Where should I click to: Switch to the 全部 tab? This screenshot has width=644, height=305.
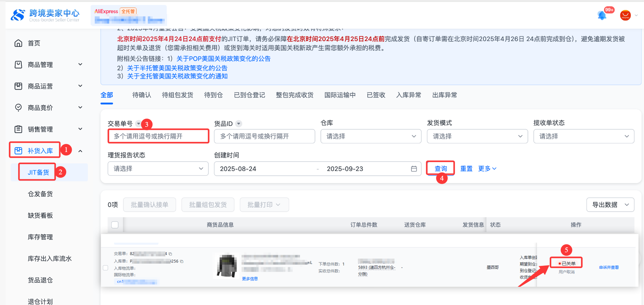point(107,95)
